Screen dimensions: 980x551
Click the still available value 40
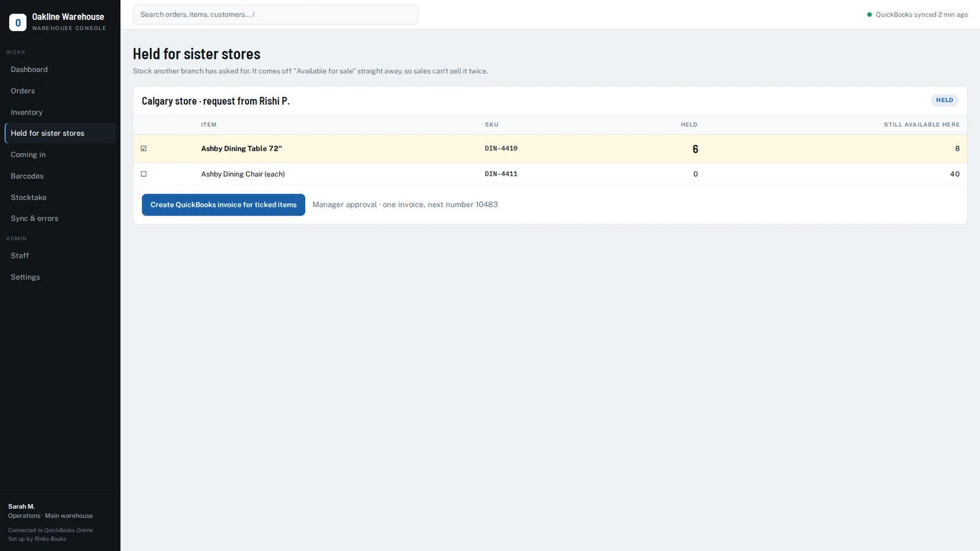[955, 174]
